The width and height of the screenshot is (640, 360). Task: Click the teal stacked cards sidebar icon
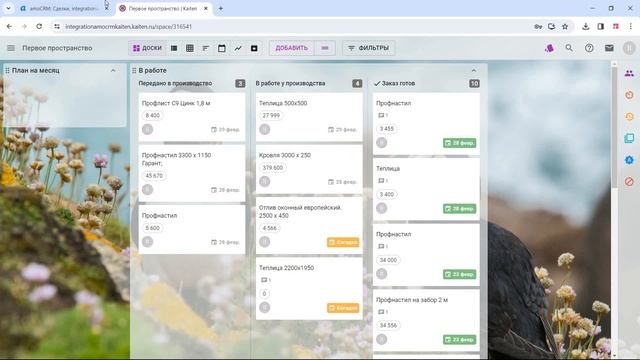(x=629, y=138)
